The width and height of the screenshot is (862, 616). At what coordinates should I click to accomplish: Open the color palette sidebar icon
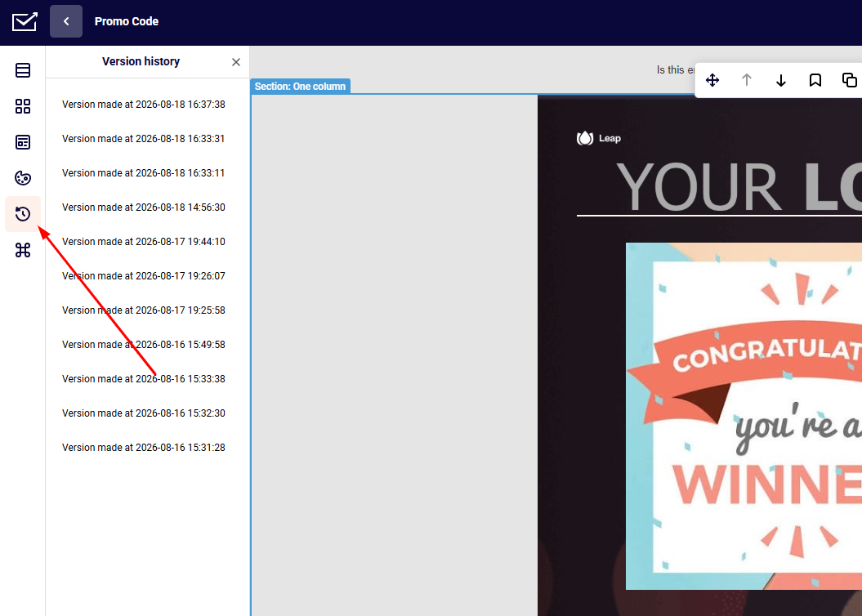23,178
